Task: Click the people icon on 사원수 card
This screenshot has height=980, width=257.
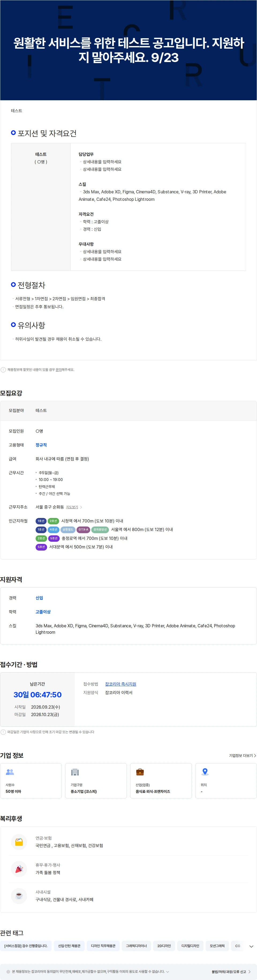Action: tap(10, 772)
